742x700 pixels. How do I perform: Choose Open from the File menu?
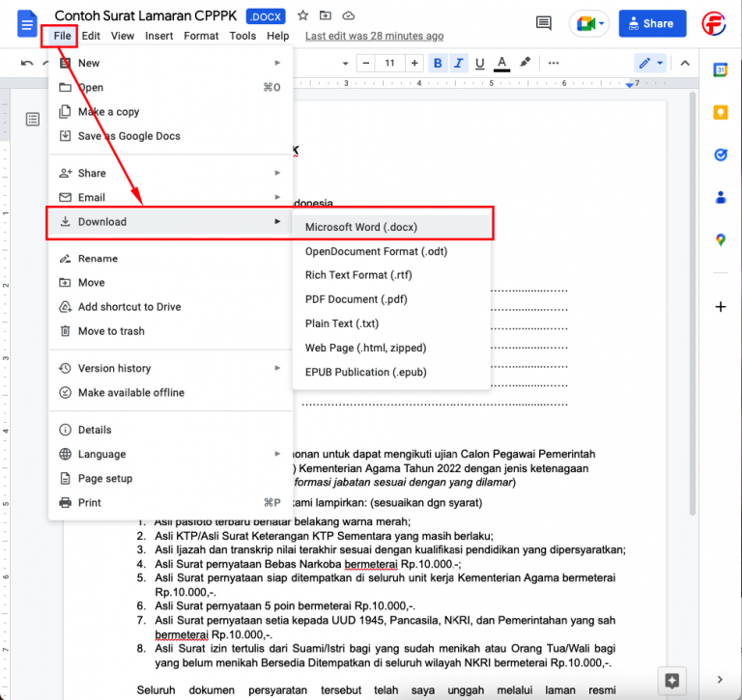(170, 88)
